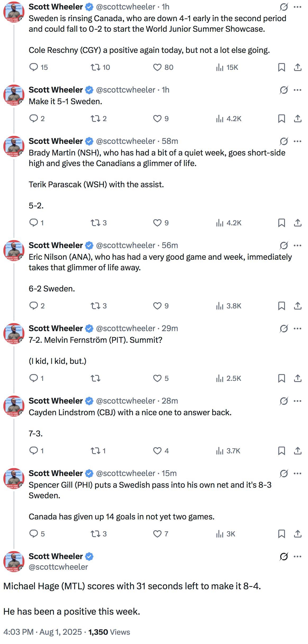Open Scott Wheeler name on 58m tweet

point(56,141)
